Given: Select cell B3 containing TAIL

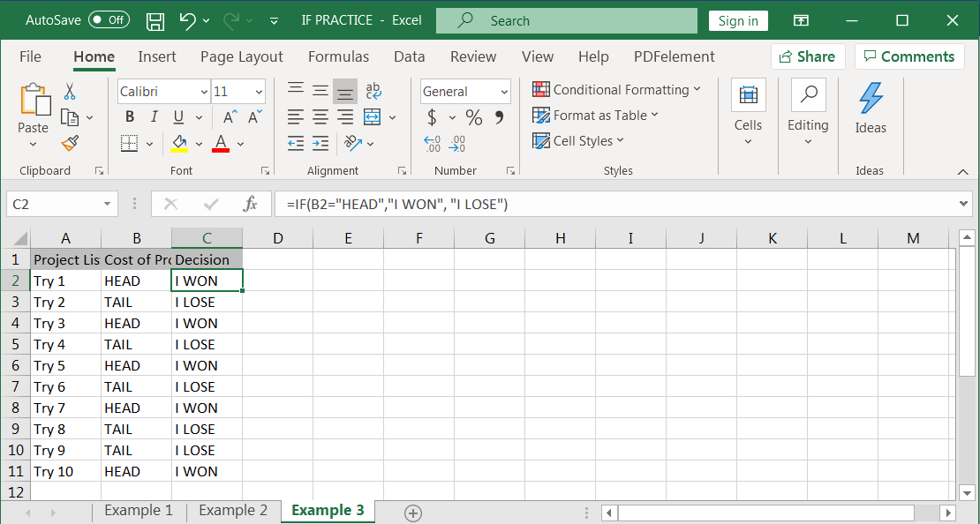Looking at the screenshot, I should (x=136, y=303).
